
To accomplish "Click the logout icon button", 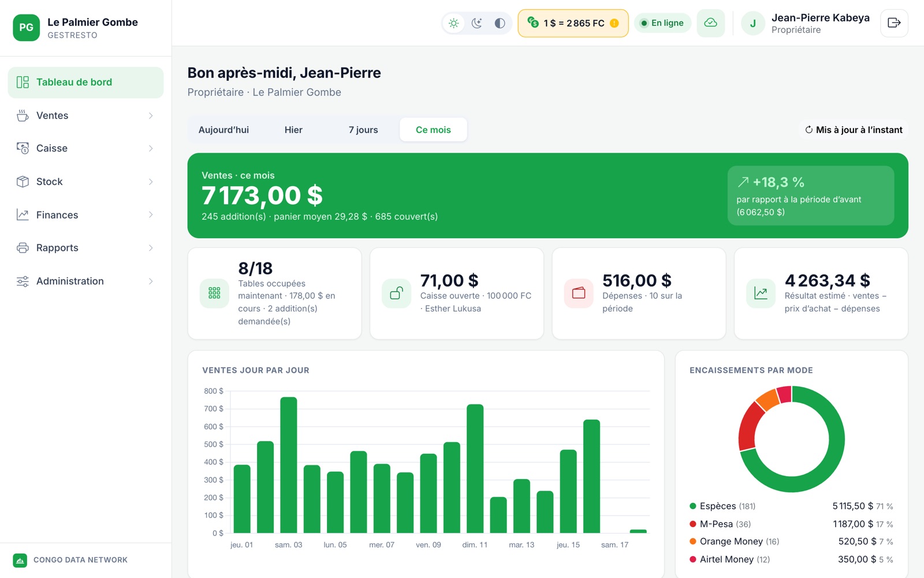I will [x=894, y=23].
